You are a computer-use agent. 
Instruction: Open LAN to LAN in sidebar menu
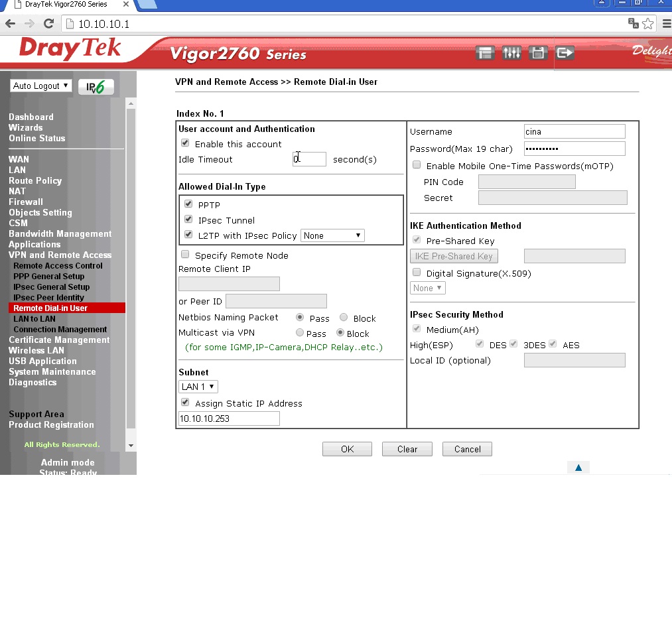34,318
